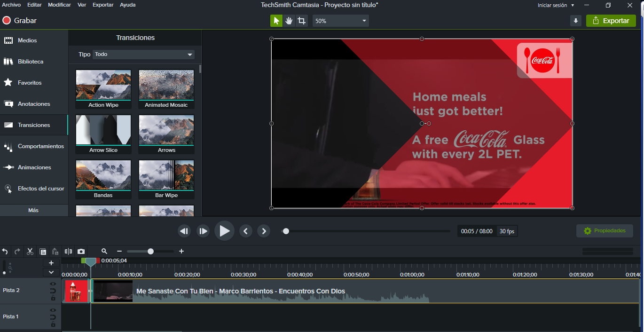Hide Pista 1 with its eye icon

53,310
